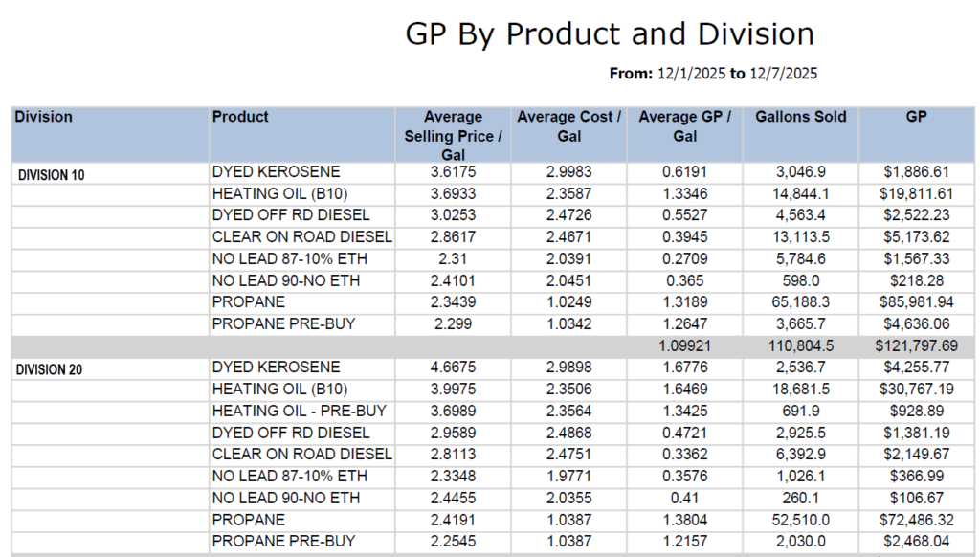This screenshot has height=557, width=980.
Task: Click PROPANE product in Division 10
Action: [x=249, y=301]
